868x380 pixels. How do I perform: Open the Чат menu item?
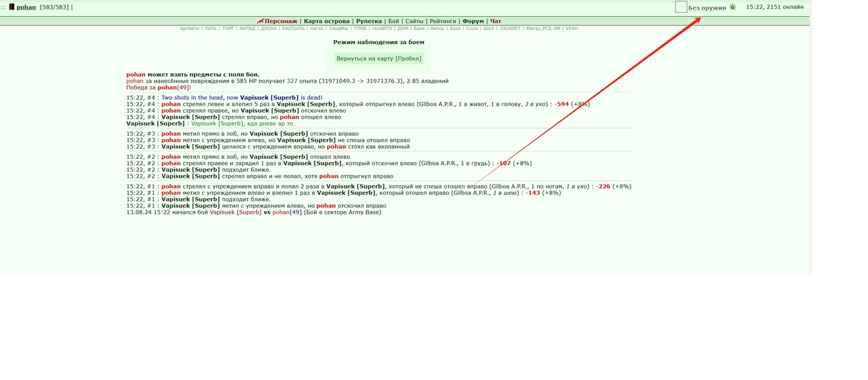point(496,21)
